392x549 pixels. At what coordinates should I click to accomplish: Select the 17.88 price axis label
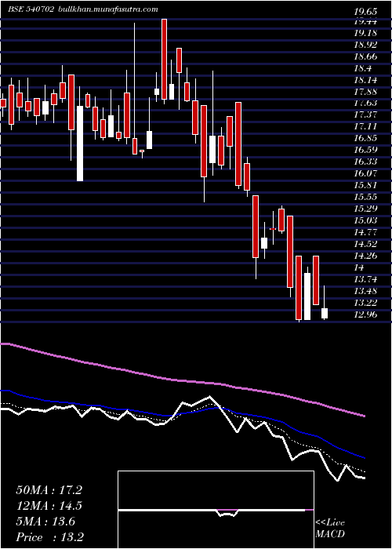[x=365, y=92]
